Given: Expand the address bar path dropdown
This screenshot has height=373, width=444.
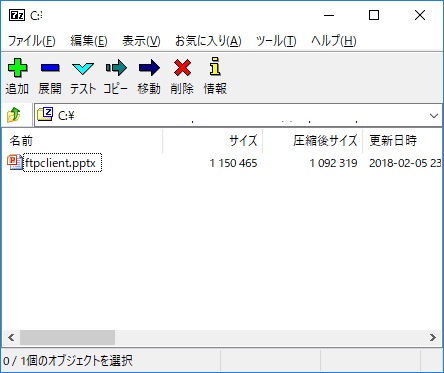Looking at the screenshot, I should pyautogui.click(x=434, y=116).
